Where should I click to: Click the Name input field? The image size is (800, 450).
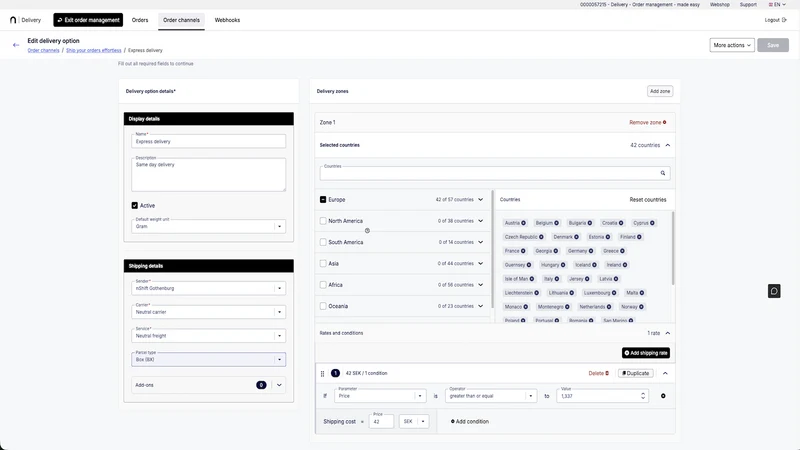tap(209, 141)
